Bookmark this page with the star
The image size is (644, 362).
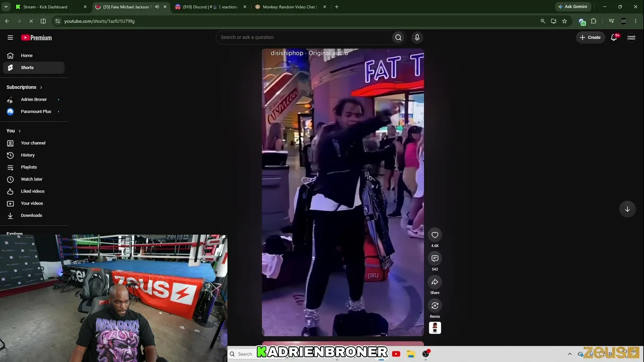tap(565, 21)
